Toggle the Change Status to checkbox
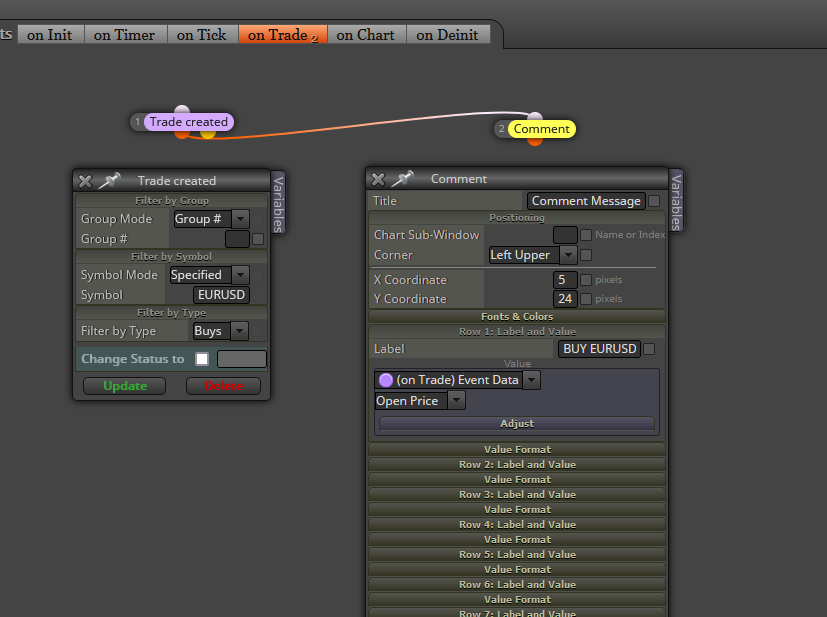This screenshot has width=827, height=617. point(202,359)
